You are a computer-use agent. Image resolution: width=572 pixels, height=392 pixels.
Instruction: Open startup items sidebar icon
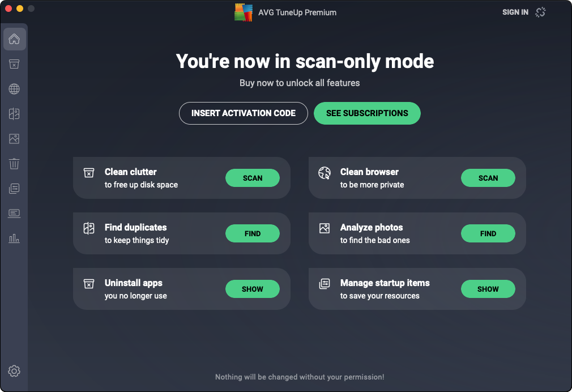point(14,189)
